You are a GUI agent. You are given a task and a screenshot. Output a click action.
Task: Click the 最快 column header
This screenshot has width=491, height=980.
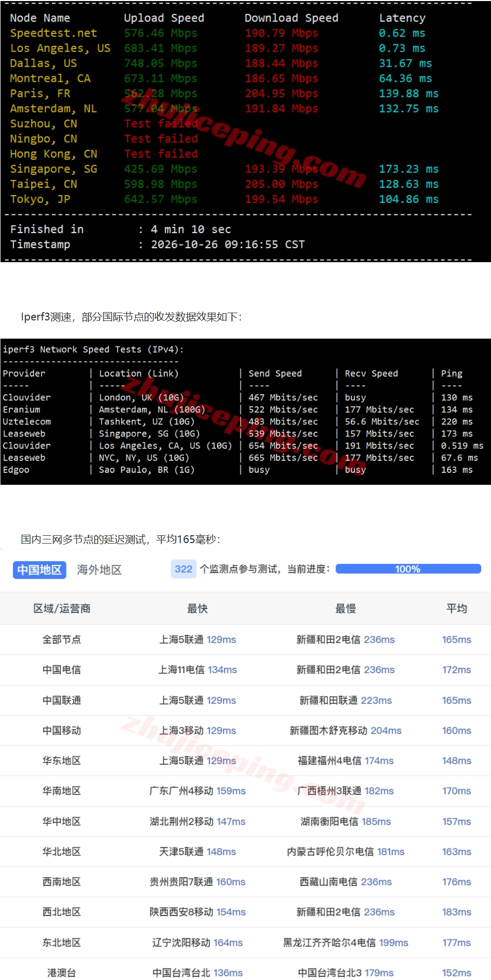(198, 609)
